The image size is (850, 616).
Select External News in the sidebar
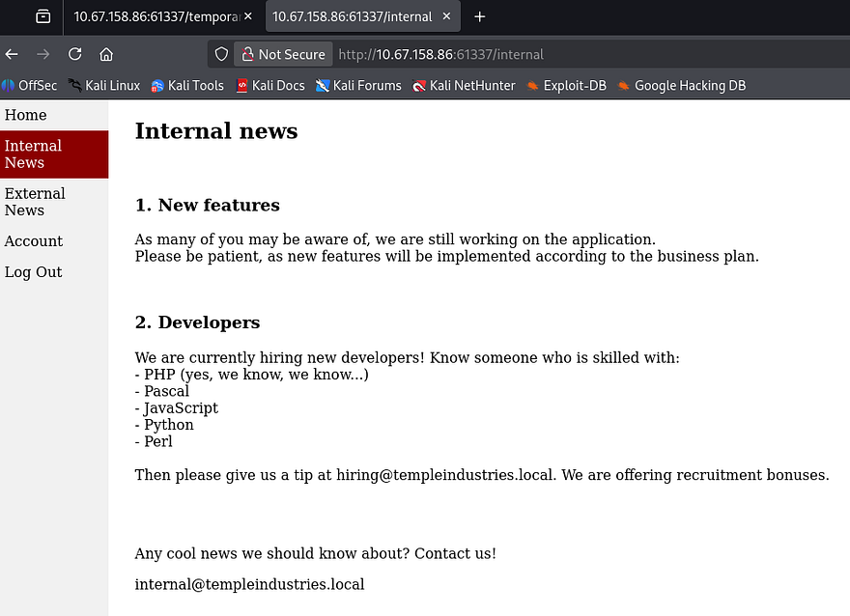(35, 202)
